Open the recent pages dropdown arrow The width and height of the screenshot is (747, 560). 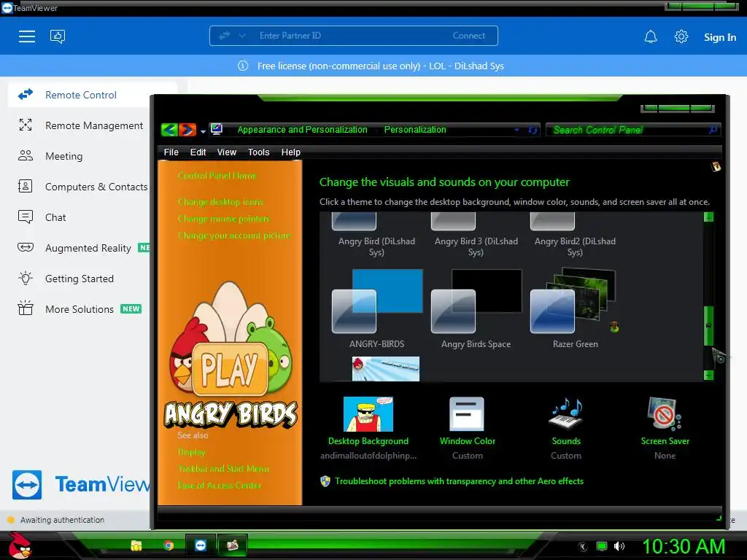(203, 131)
